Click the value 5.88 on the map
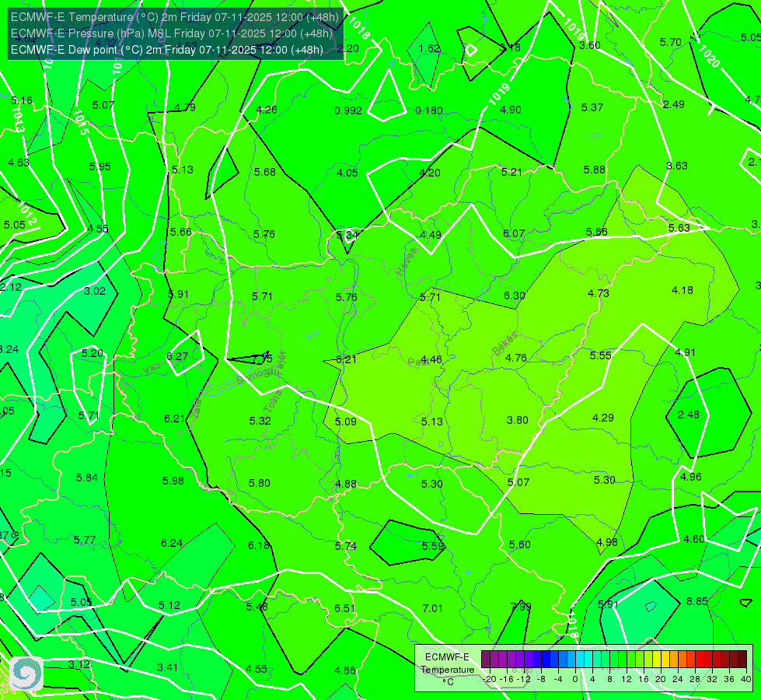761x700 pixels. (x=595, y=170)
